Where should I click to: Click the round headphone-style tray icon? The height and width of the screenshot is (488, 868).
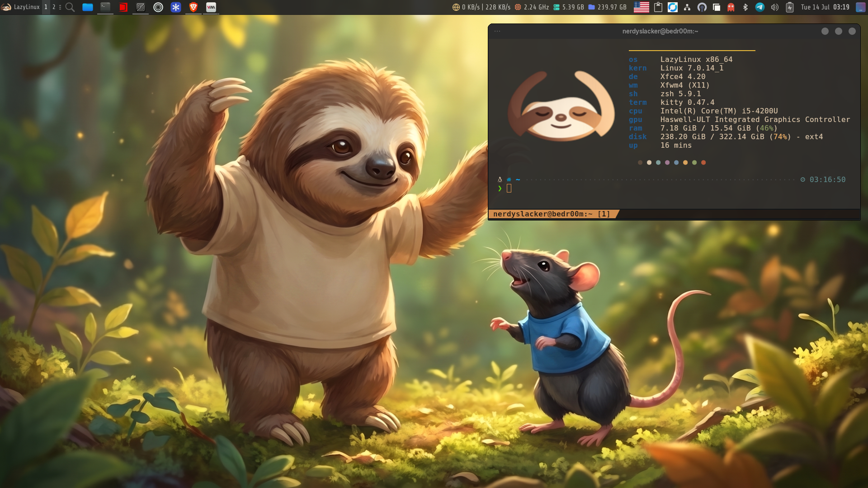702,7
